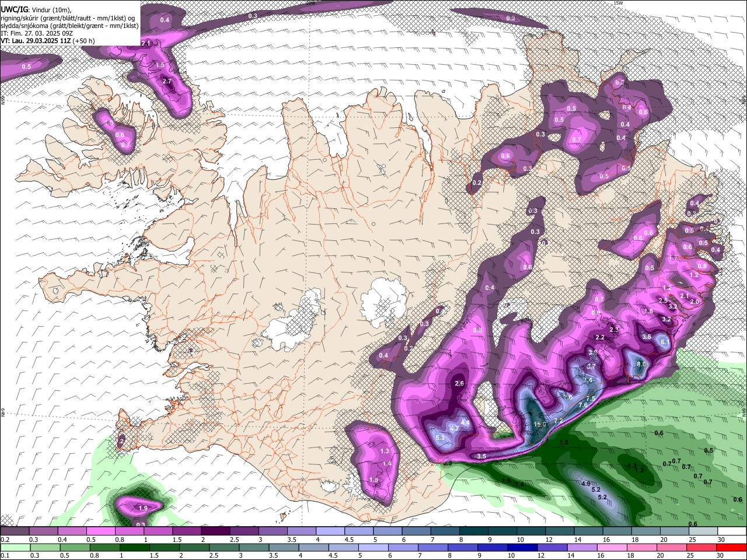This screenshot has height=560, width=747.
Task: Click the 15.6 precipitation value on the map
Action: pos(540,424)
